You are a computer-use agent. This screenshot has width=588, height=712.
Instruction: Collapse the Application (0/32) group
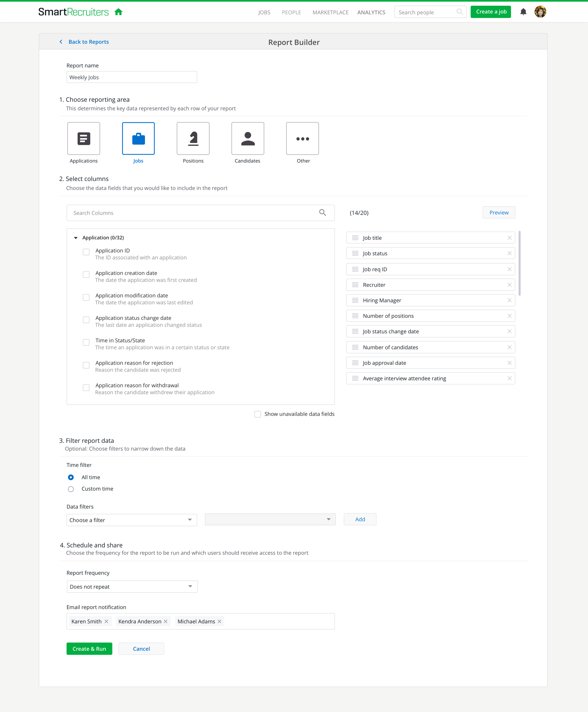76,238
